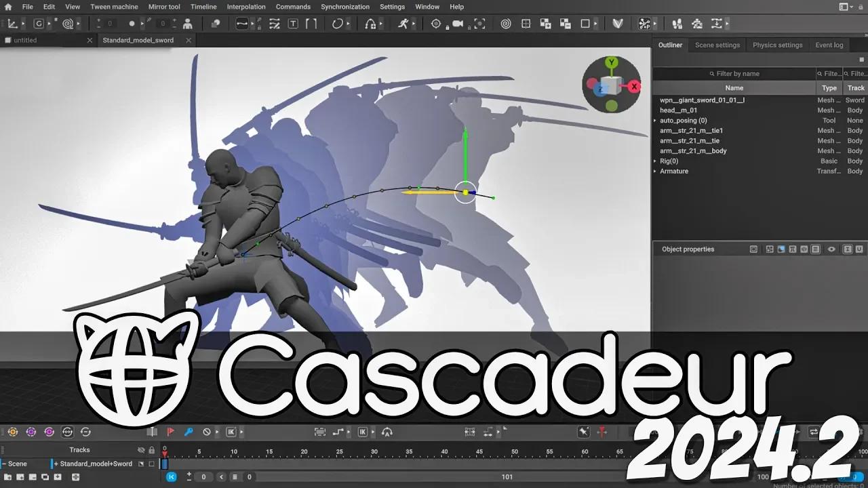Toggle the ghost visibility ban icon near the keyframe tools

[205, 432]
